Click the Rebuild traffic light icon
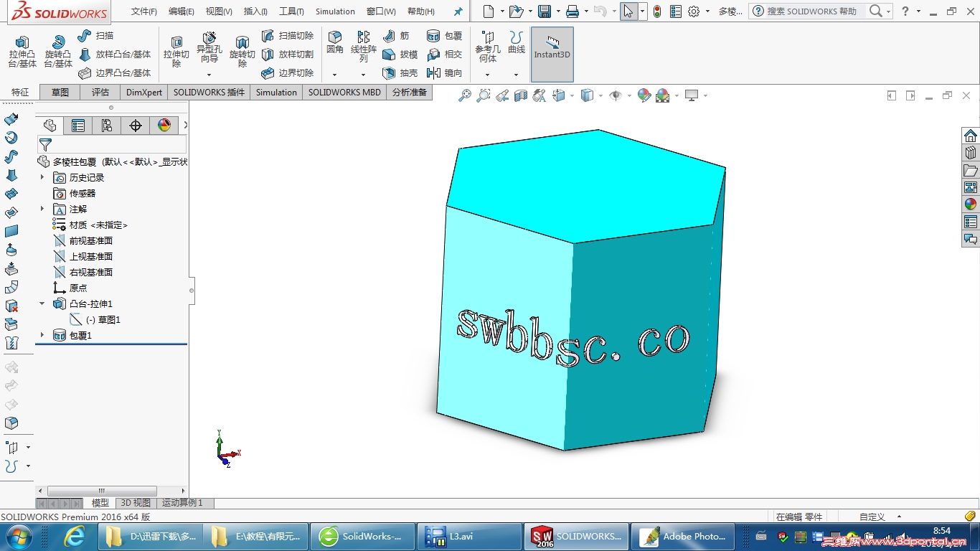This screenshot has height=551, width=980. 656,11
